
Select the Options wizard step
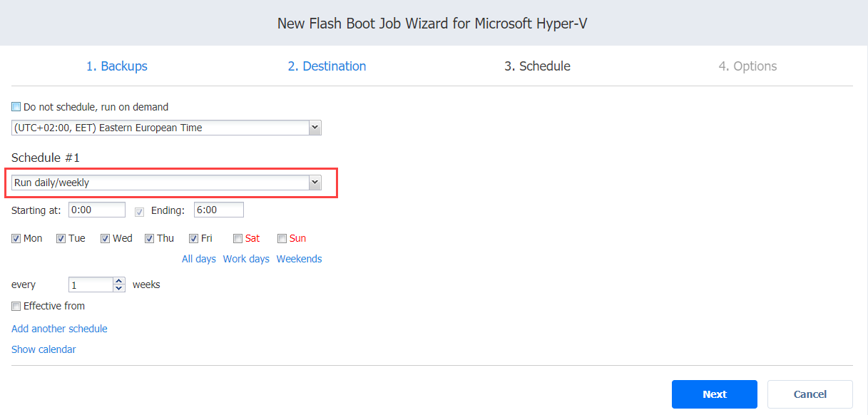coord(747,66)
